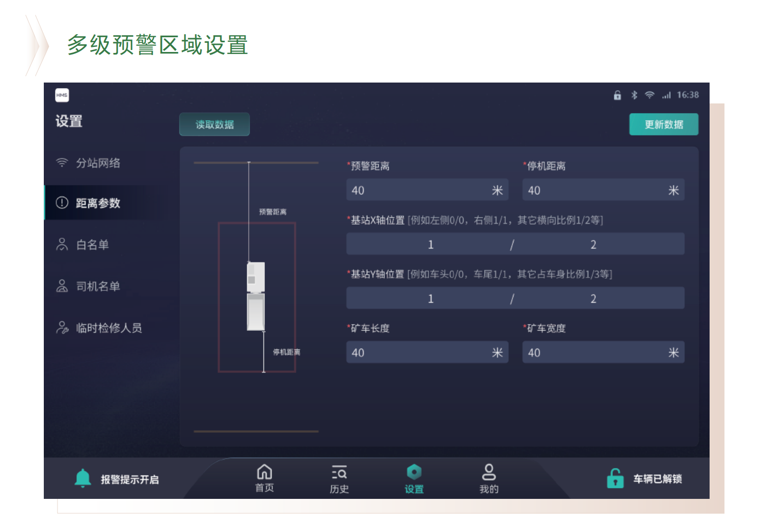The width and height of the screenshot is (759, 532).
Task: Open the 我的 profile icon
Action: click(489, 472)
